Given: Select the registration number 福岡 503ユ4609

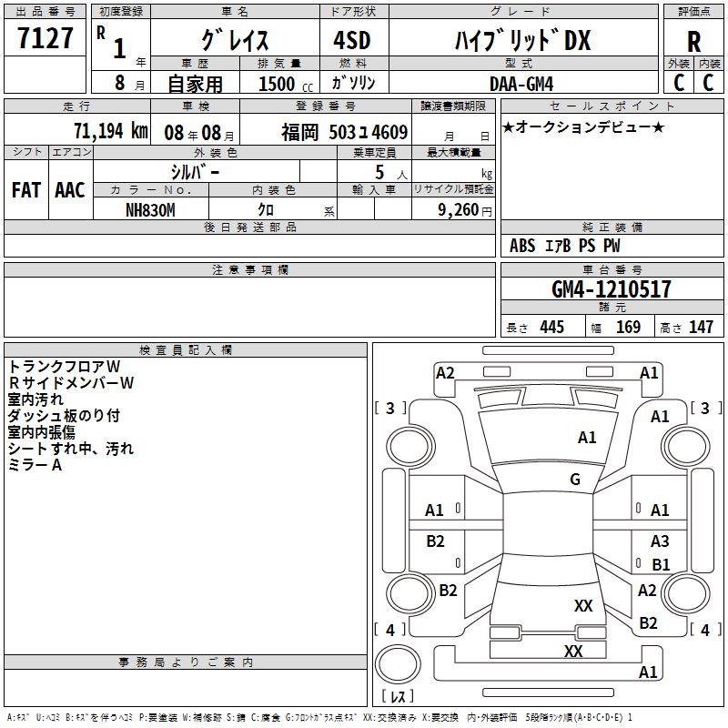Looking at the screenshot, I should (x=345, y=133).
